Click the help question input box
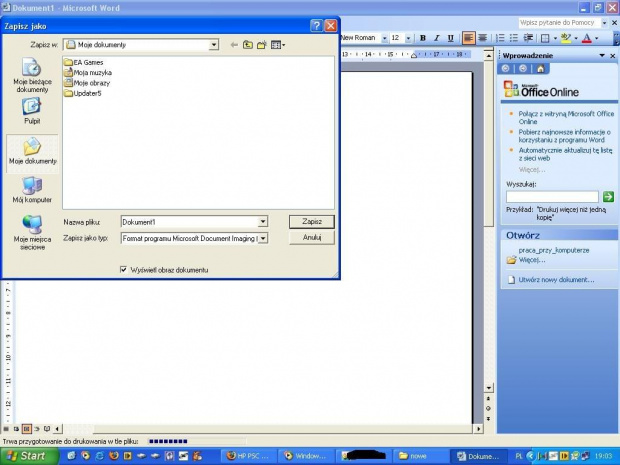 click(560, 23)
